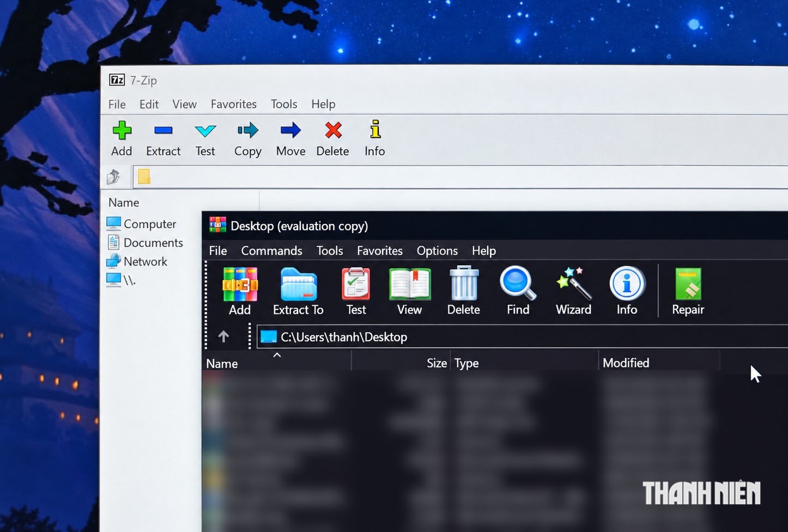Screen dimensions: 788x532
Task: Open the 7-Zip File menu
Action: (117, 104)
